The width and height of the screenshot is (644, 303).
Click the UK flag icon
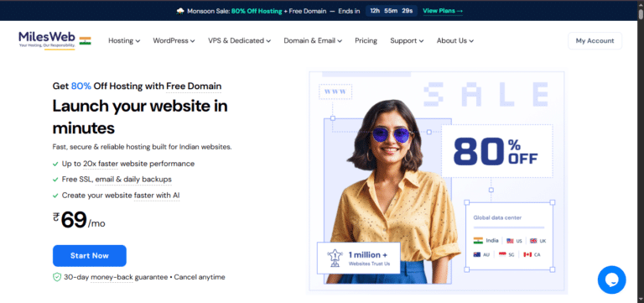coord(533,241)
